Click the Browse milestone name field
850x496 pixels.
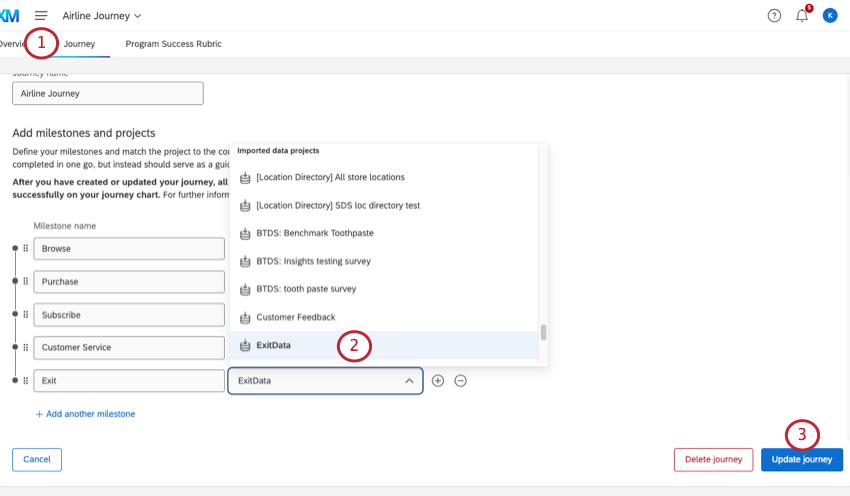(129, 248)
